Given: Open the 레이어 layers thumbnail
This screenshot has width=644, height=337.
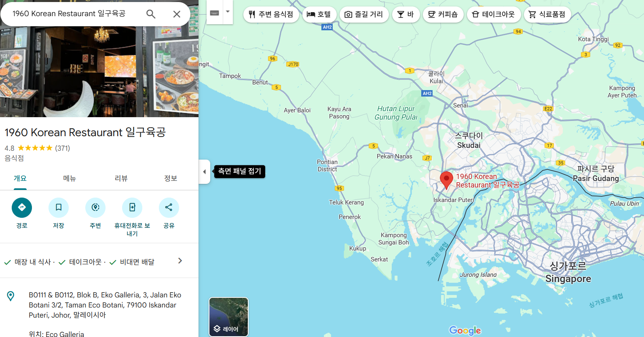Looking at the screenshot, I should click(228, 317).
